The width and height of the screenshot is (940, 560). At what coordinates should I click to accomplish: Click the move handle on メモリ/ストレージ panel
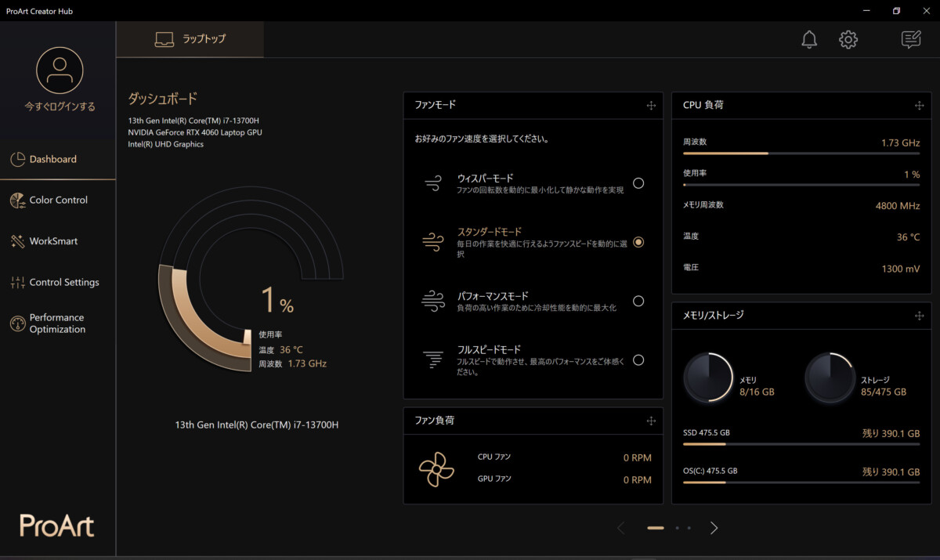click(x=920, y=316)
